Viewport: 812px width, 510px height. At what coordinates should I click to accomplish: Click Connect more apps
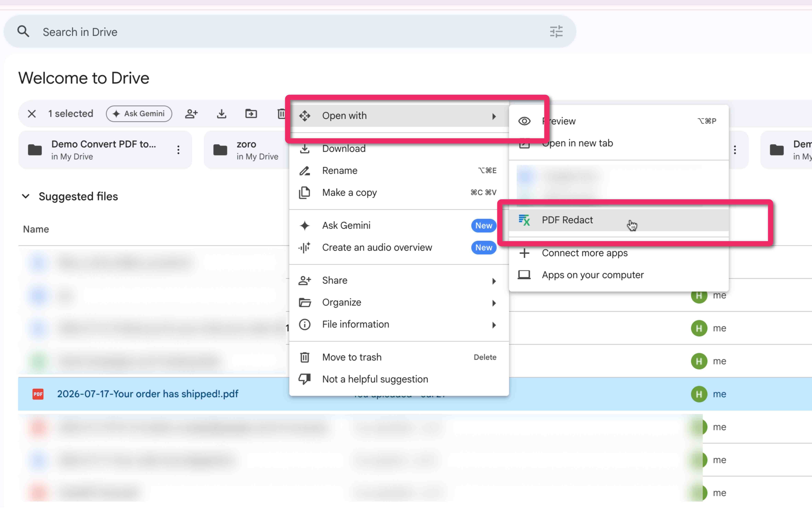coord(619,253)
